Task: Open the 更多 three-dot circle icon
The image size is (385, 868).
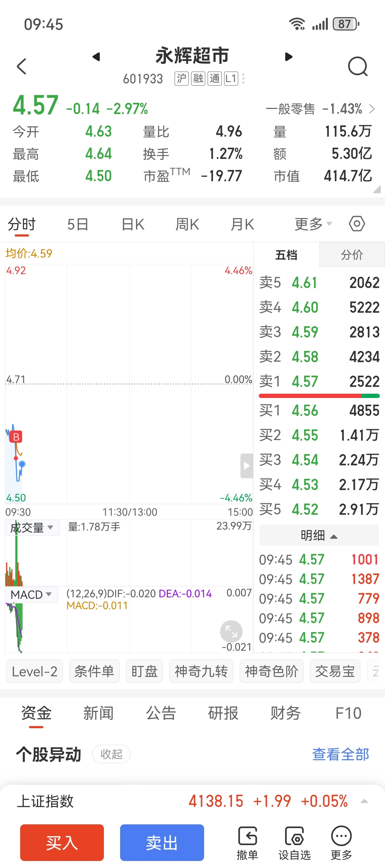Action: (x=342, y=843)
